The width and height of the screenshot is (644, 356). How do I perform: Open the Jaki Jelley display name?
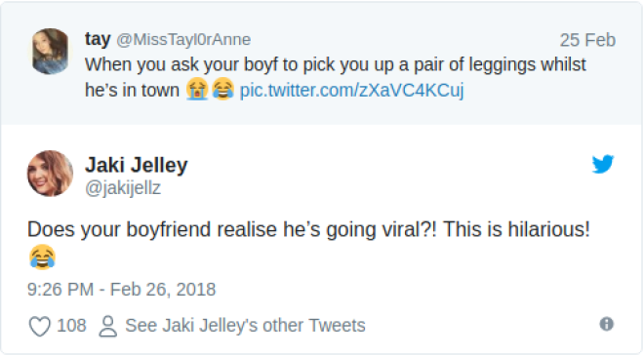click(137, 165)
